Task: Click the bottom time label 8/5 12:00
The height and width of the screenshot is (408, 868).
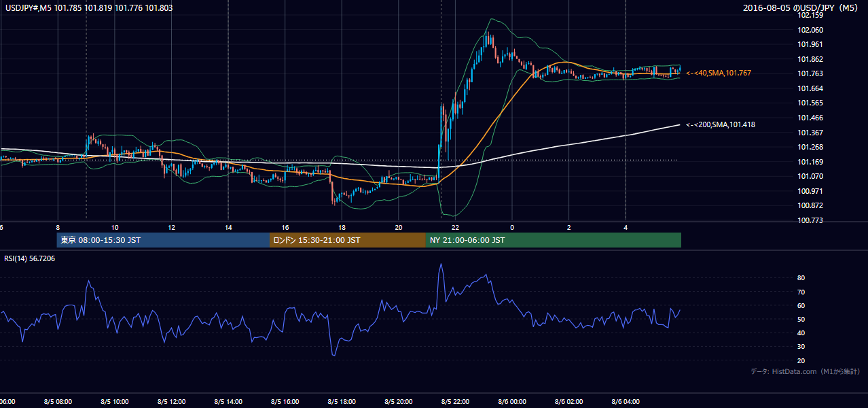Action: (171, 402)
